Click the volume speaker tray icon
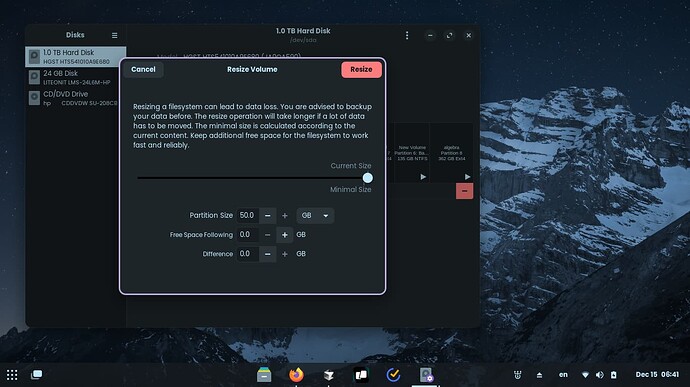690x387 pixels. pos(599,375)
